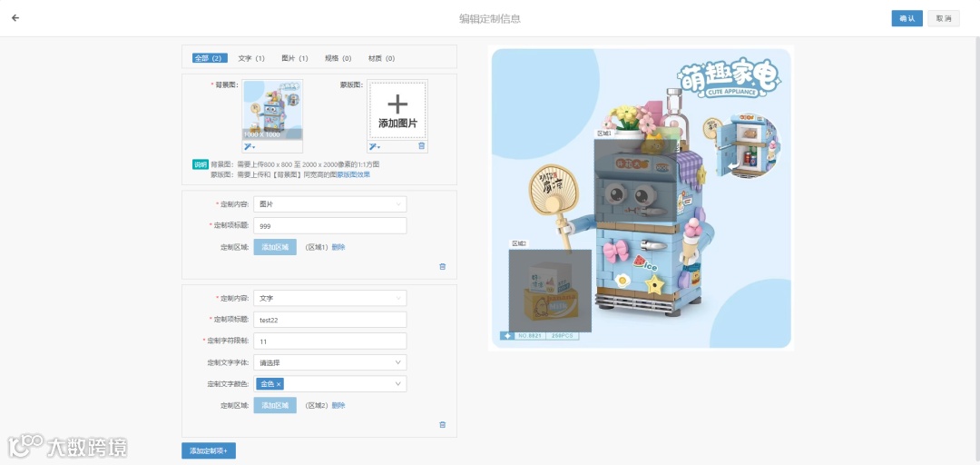The width and height of the screenshot is (980, 465).
Task: Click 添加区域 button for the 999 item
Action: (275, 247)
